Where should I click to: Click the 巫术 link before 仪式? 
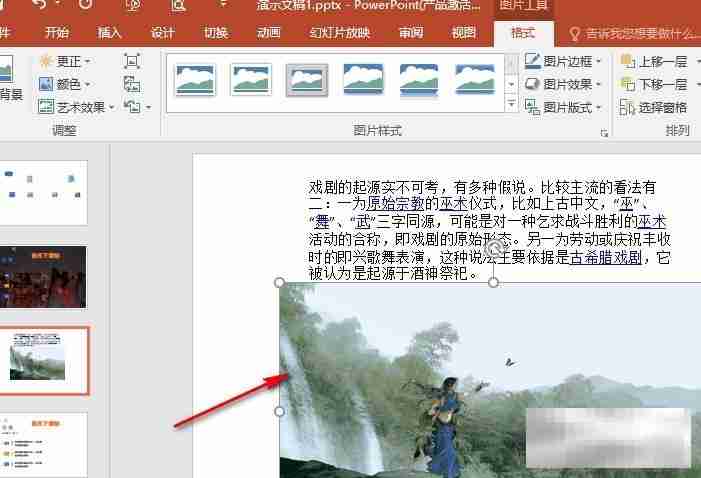pyautogui.click(x=453, y=204)
